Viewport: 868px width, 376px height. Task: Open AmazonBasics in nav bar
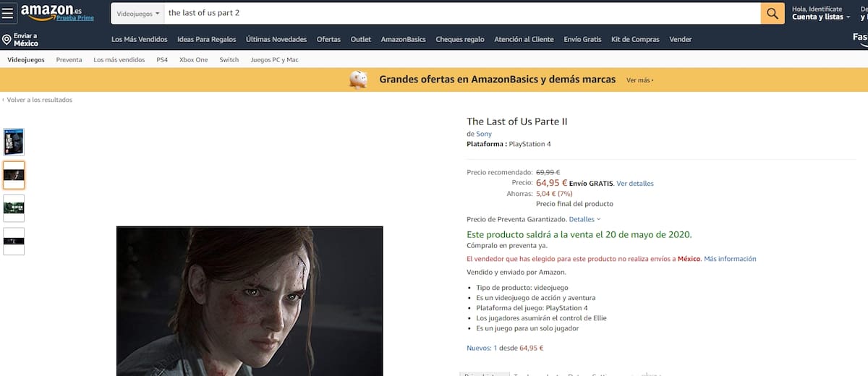(x=404, y=39)
